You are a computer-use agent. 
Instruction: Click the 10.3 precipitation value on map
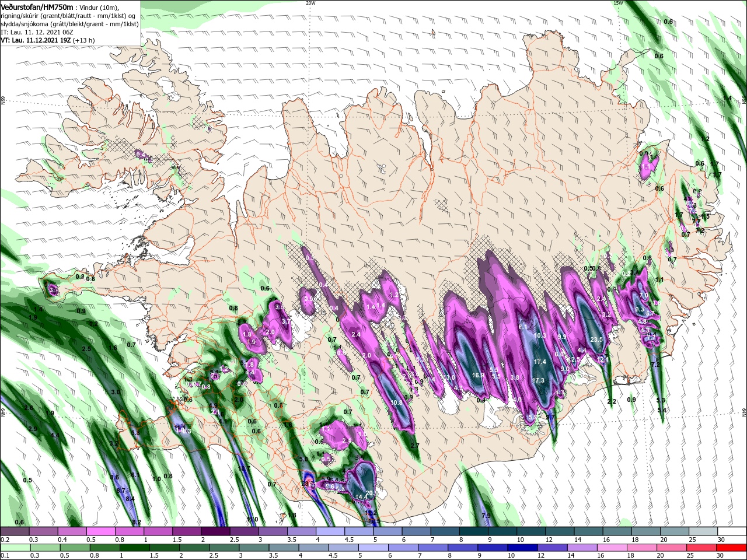click(540, 335)
